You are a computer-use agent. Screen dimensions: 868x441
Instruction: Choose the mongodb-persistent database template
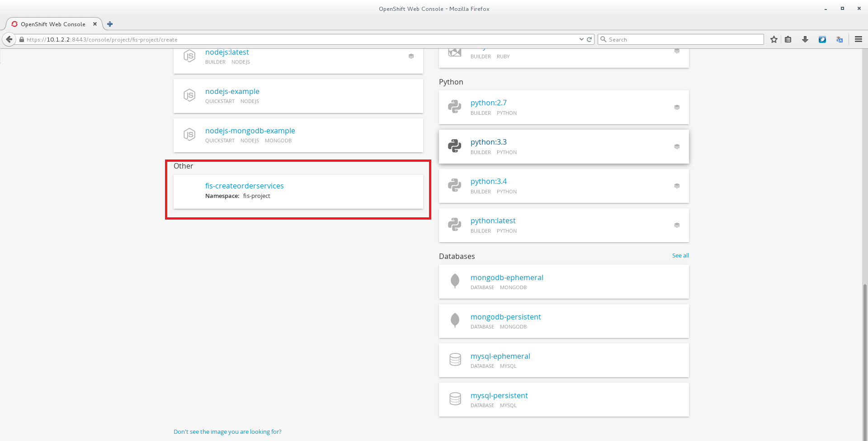[x=506, y=317]
